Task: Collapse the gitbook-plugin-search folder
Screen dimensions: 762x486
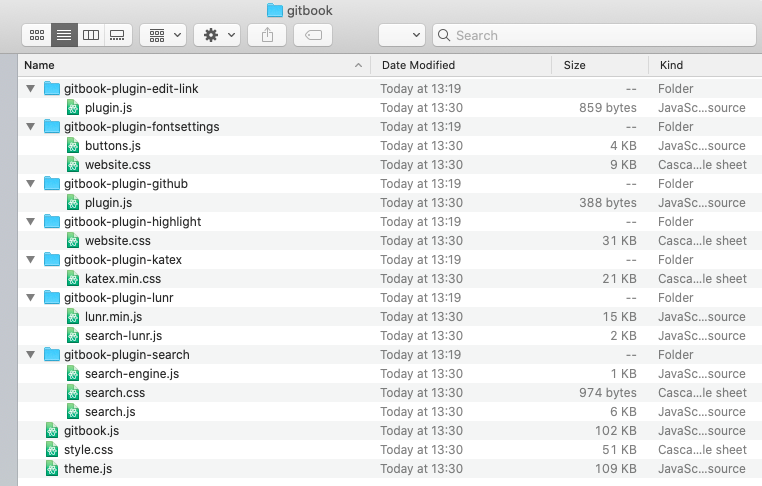Action: tap(31, 355)
